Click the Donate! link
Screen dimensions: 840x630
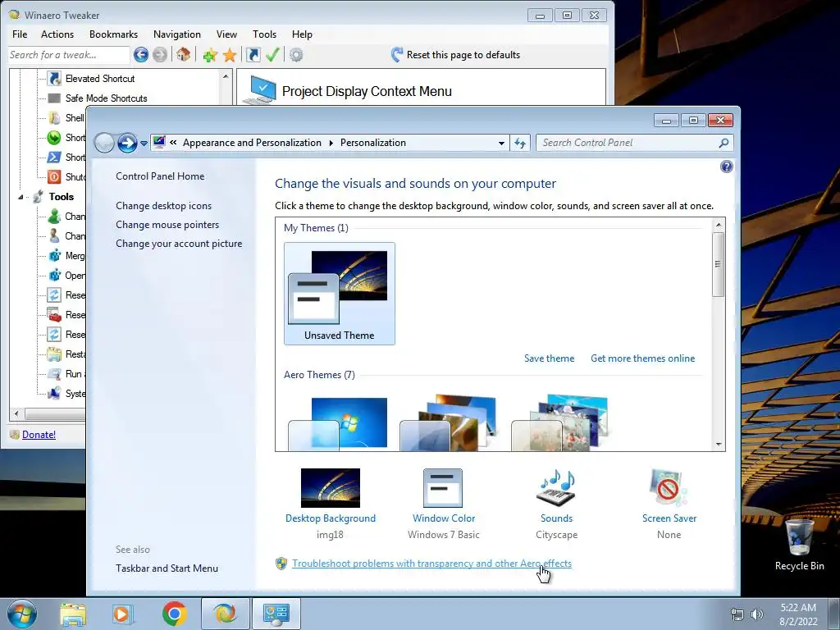click(39, 435)
